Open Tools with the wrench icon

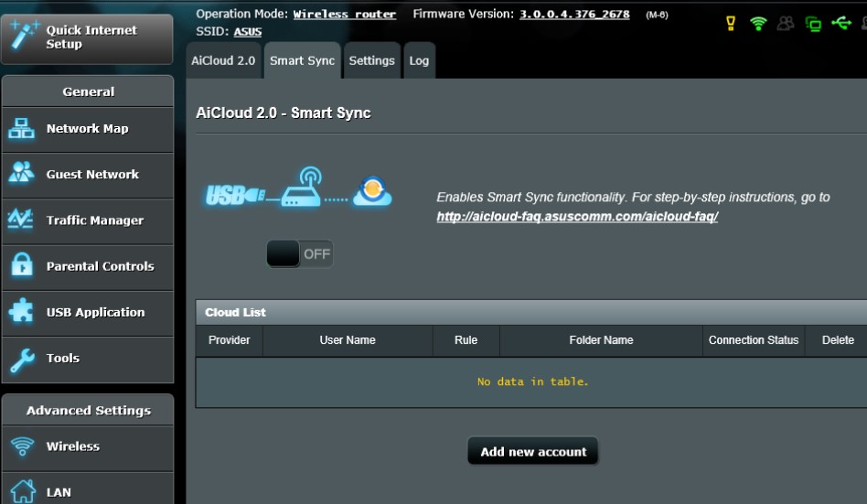coord(88,359)
